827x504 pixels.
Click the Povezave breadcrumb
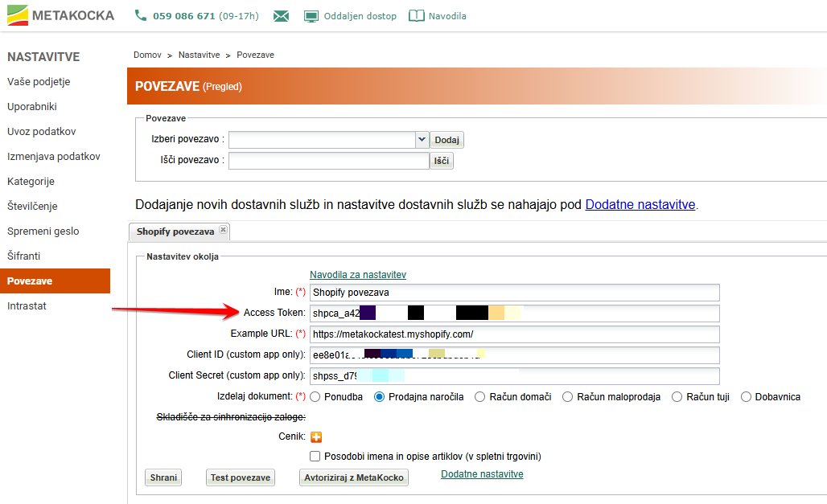[x=255, y=55]
